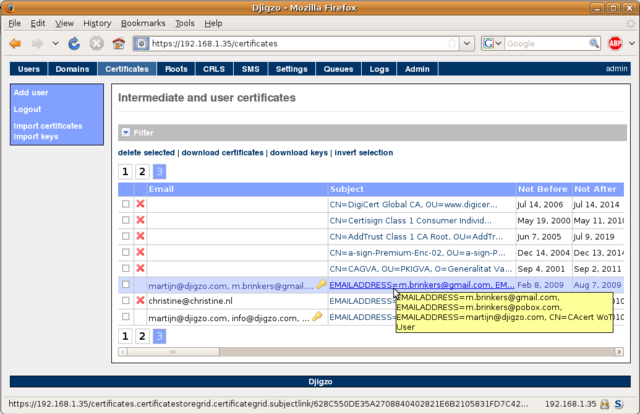Check the box for the CN=CAGVA certificate row
Screen dimensions: 640x414
pyautogui.click(x=126, y=268)
